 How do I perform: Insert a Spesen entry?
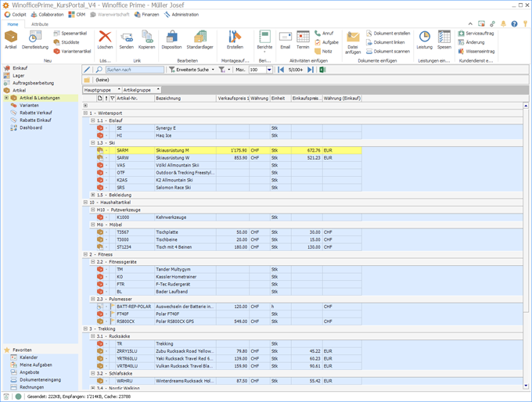tap(444, 40)
